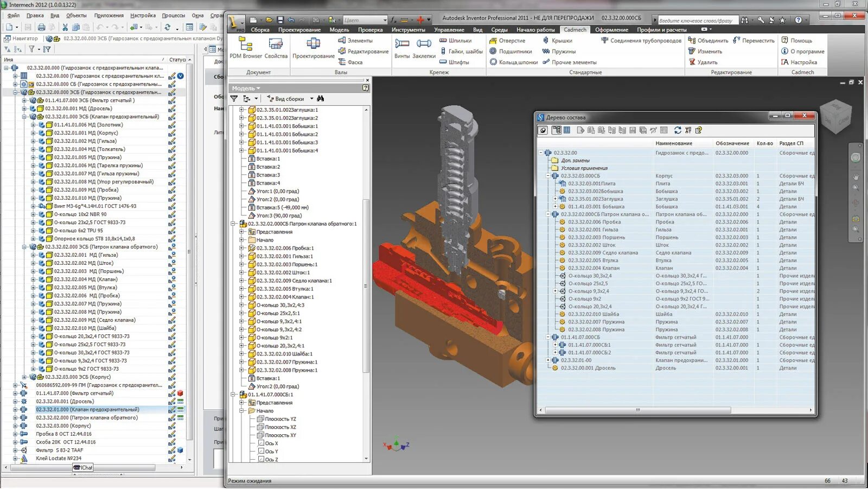Select the Винты fastener tool
The height and width of the screenshot is (489, 868).
point(402,48)
